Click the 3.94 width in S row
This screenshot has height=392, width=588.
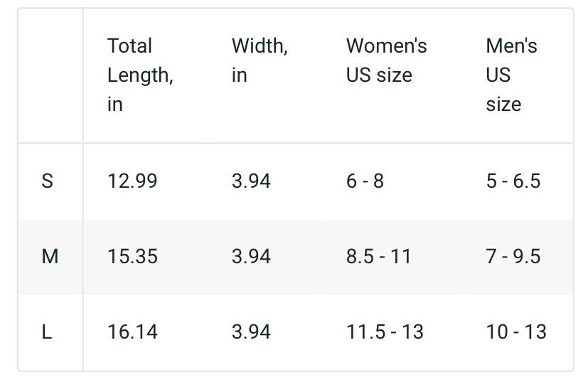click(x=251, y=181)
